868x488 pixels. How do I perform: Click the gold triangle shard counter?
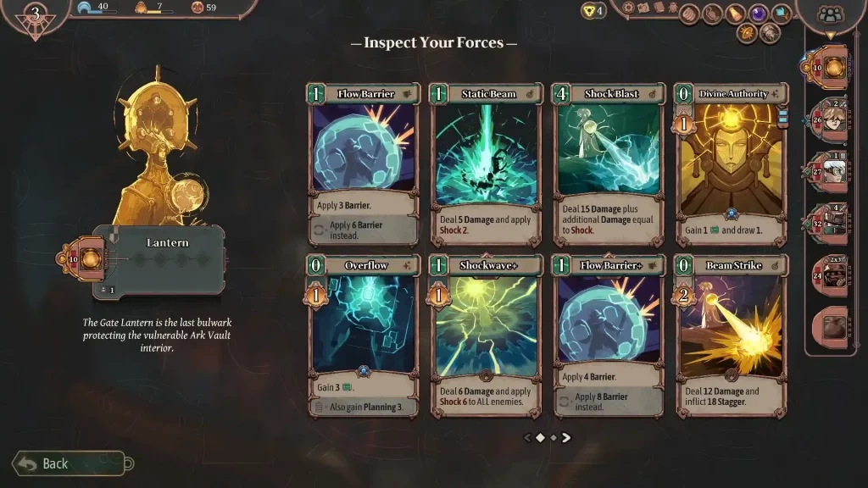(593, 10)
